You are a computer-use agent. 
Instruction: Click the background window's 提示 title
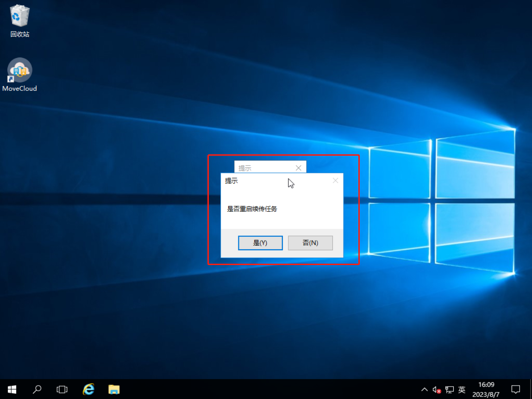click(245, 168)
